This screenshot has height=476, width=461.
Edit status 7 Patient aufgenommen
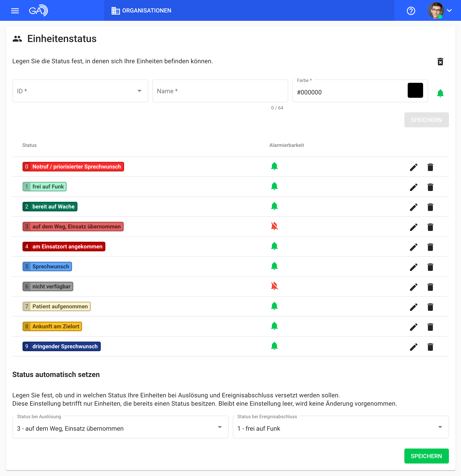coord(413,307)
